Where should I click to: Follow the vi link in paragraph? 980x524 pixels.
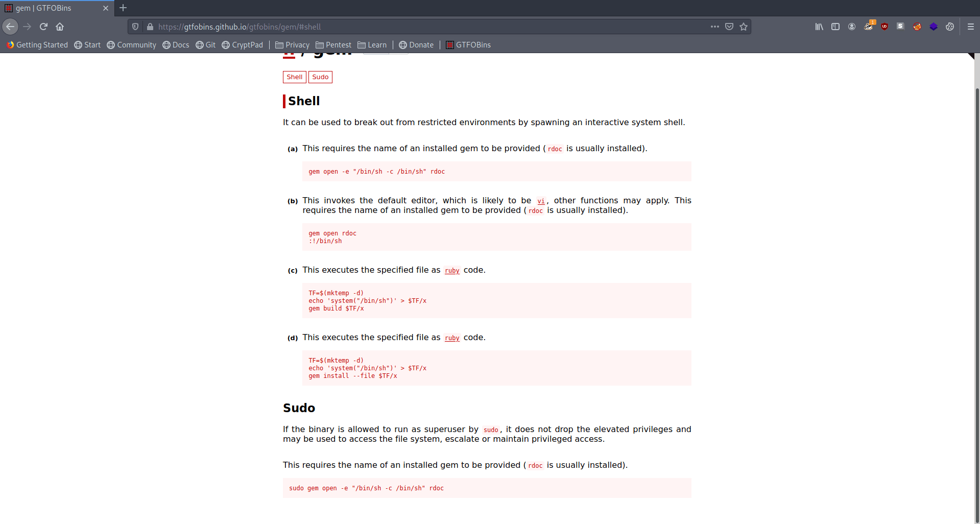click(x=541, y=201)
